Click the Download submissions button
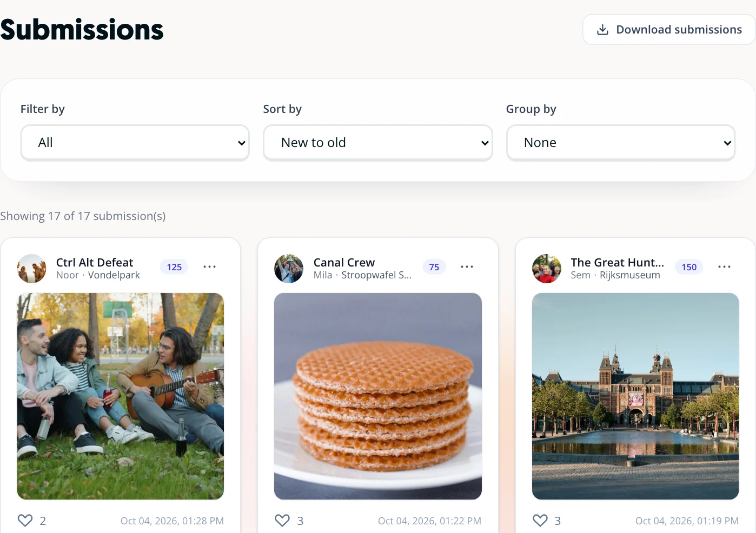The image size is (756, 533). click(x=669, y=30)
